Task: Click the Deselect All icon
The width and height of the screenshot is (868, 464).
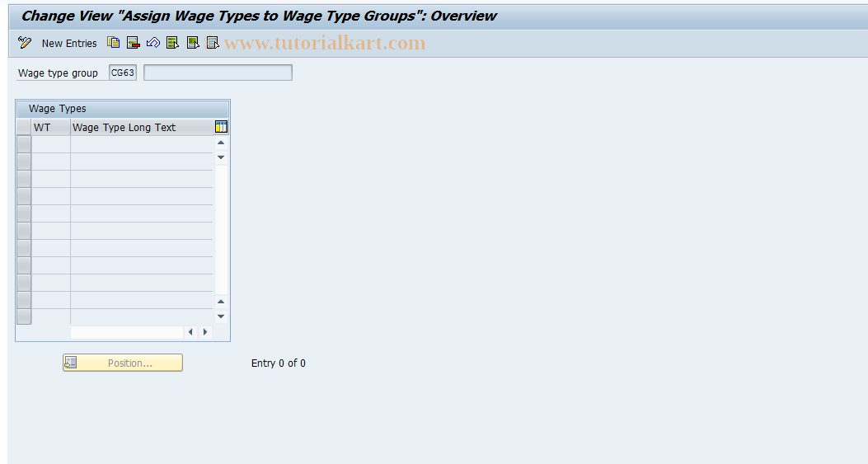Action: 213,43
